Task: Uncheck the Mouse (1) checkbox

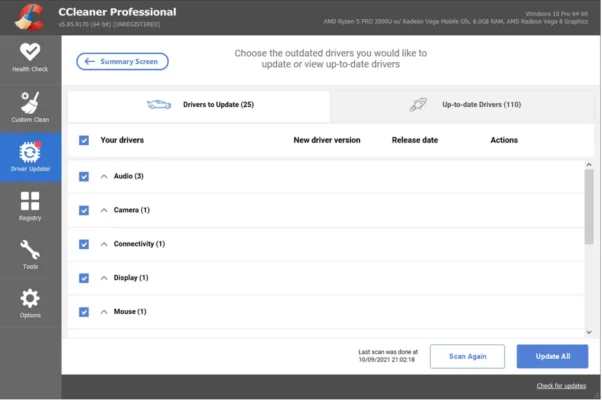Action: (84, 312)
